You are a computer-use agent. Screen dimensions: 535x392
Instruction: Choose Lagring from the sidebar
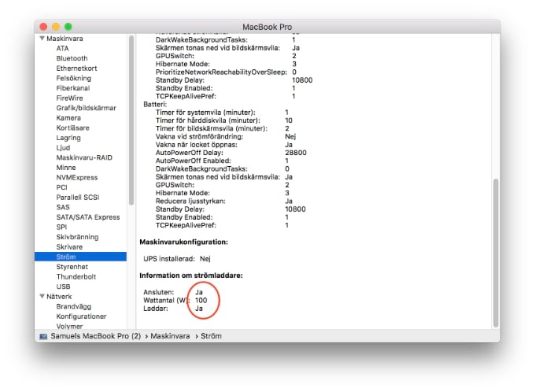[x=68, y=138]
